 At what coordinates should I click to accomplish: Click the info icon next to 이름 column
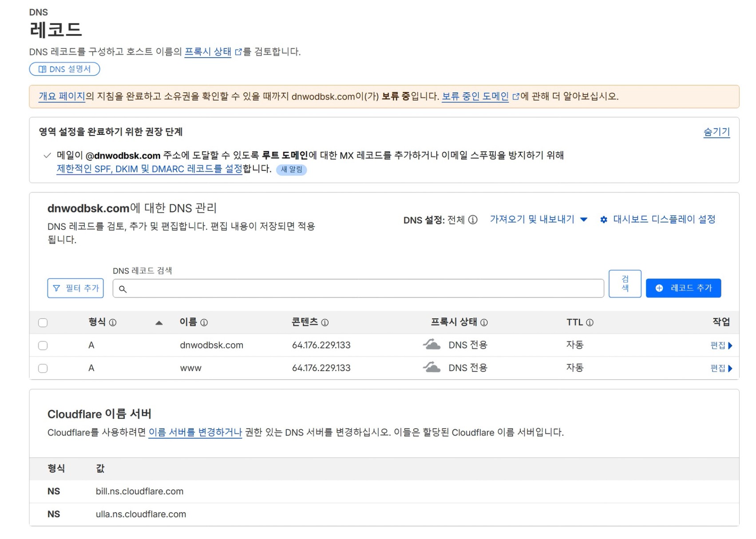(x=204, y=323)
